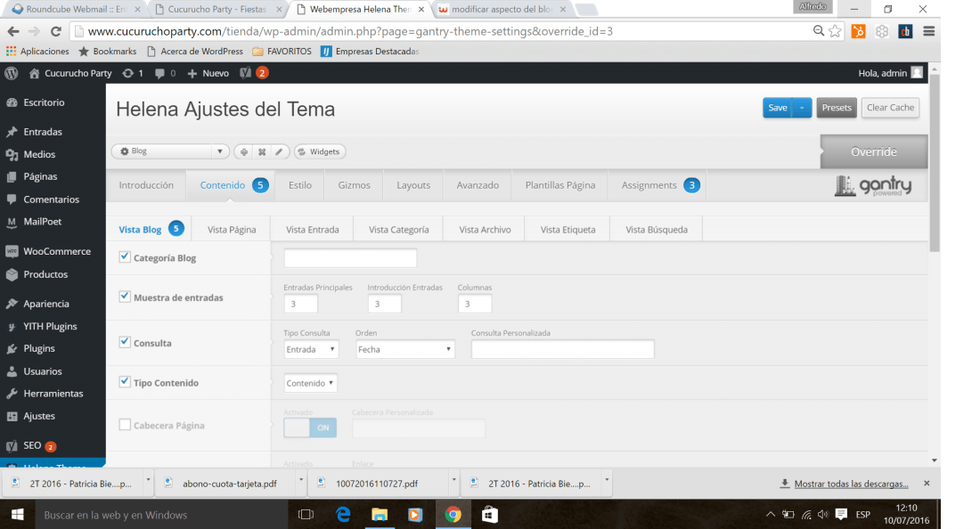980x529 pixels.
Task: Toggle the Cabecera Página ON switch
Action: (x=310, y=427)
